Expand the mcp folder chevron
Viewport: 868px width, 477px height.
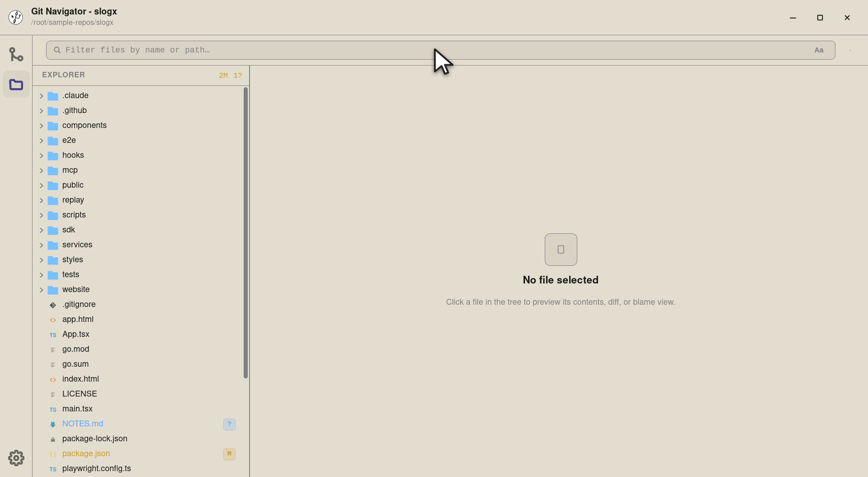42,170
